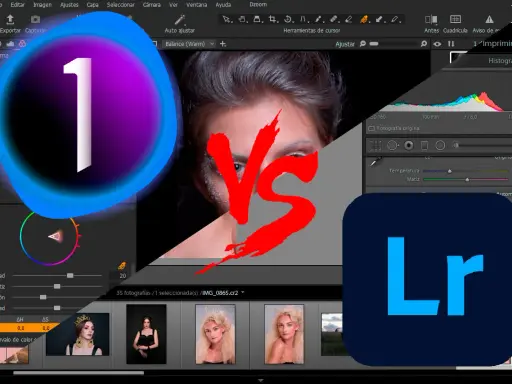Select Lightroom graduated filter tool

click(x=424, y=146)
